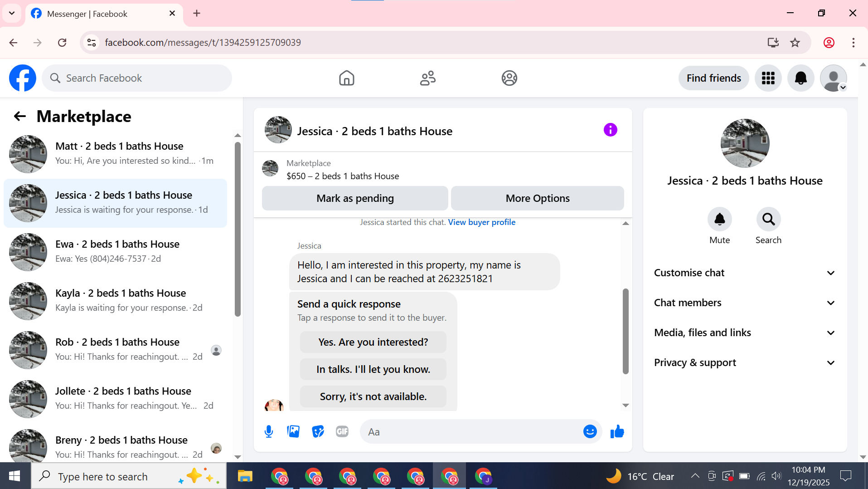Focus the Aa message input field

[x=471, y=432]
